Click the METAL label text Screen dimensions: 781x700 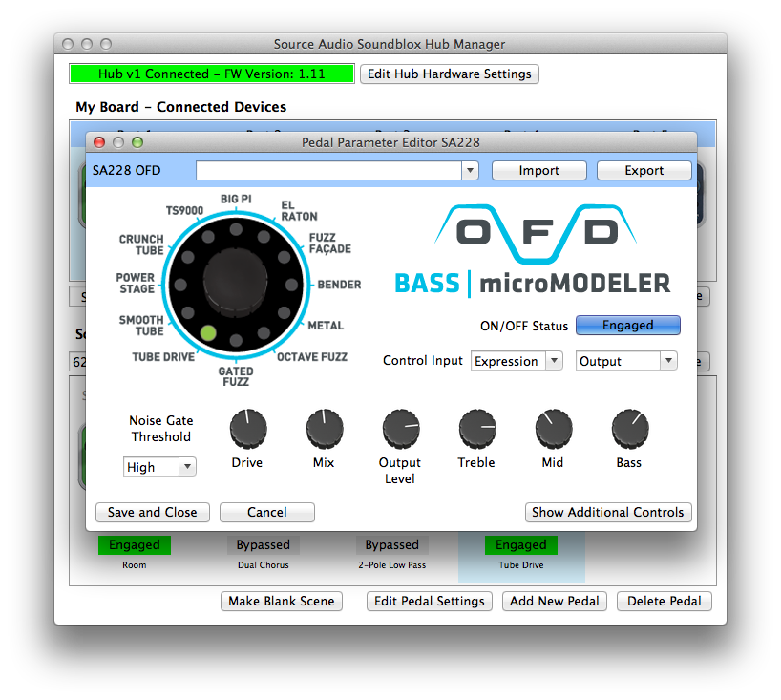click(326, 326)
